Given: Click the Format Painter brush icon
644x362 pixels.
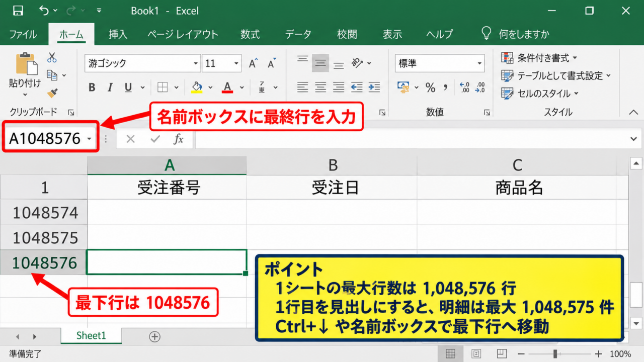Looking at the screenshot, I should (52, 93).
